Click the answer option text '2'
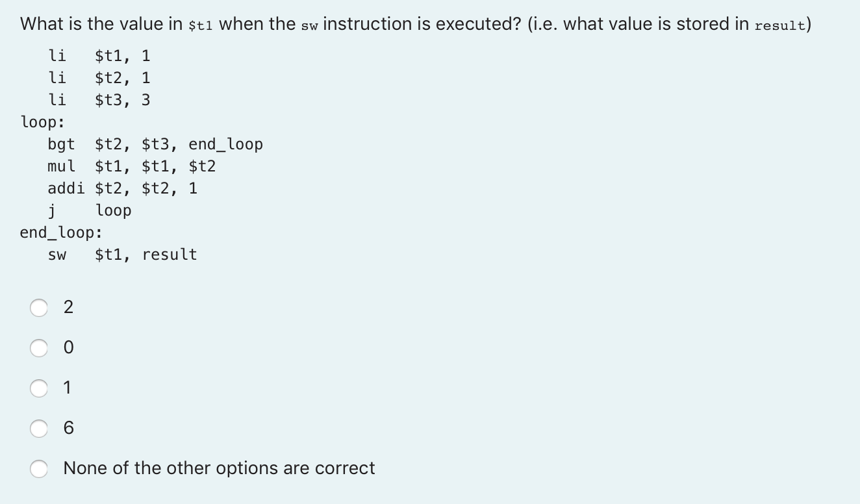Screen dimensions: 860x504 click(68, 308)
